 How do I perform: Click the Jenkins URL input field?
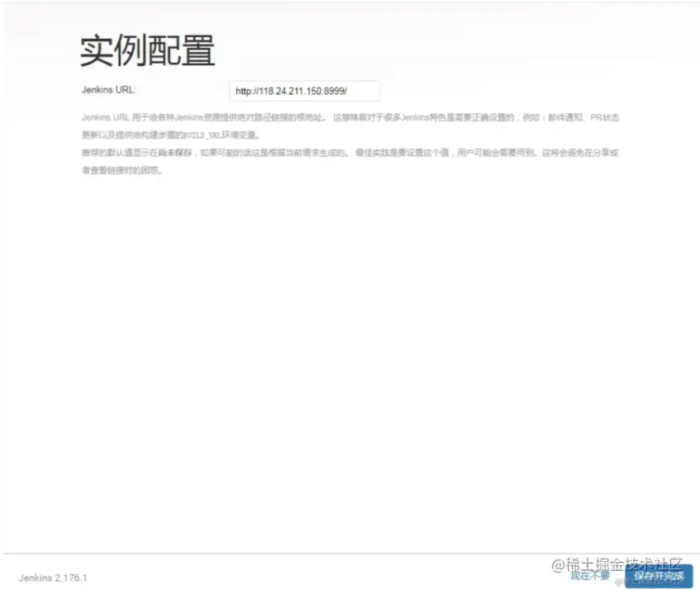click(x=305, y=91)
